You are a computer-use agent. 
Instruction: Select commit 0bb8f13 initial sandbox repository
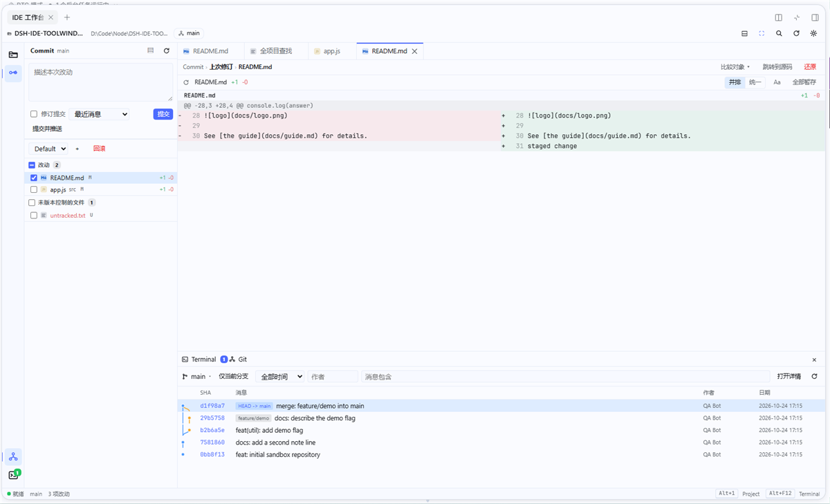click(501, 455)
